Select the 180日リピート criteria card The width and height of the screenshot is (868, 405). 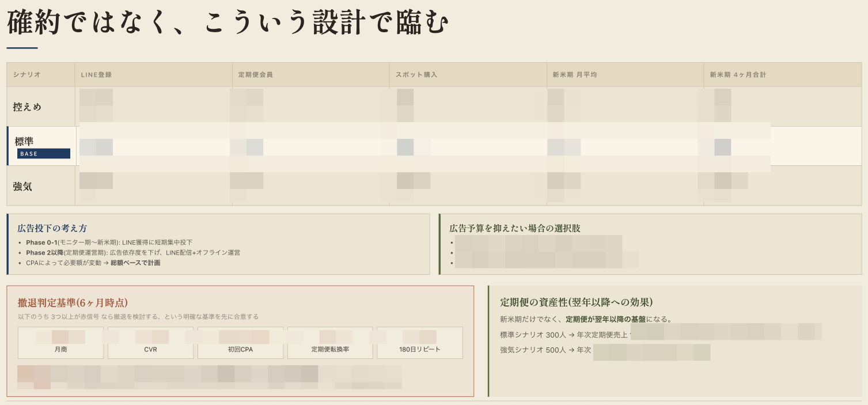pos(420,343)
